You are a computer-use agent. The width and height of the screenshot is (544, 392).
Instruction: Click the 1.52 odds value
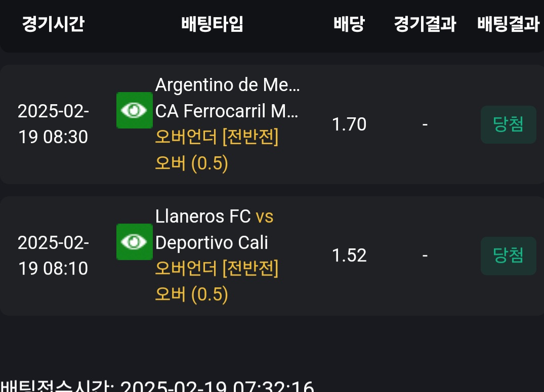click(x=349, y=255)
